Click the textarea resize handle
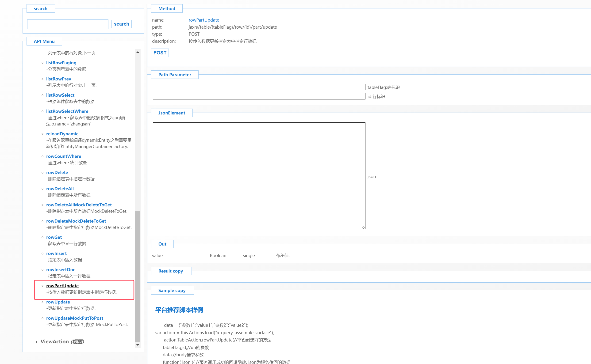The image size is (591, 364). coord(363,227)
